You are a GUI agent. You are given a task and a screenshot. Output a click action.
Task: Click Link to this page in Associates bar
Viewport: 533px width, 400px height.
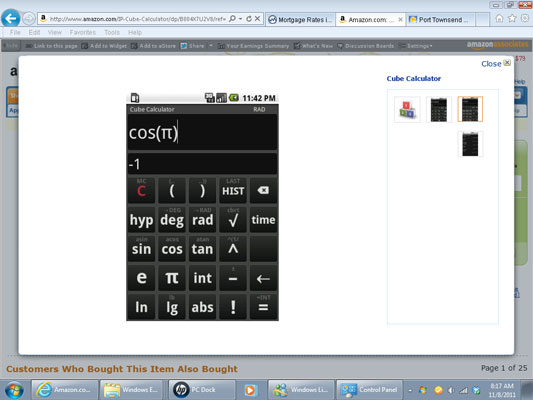pos(52,46)
